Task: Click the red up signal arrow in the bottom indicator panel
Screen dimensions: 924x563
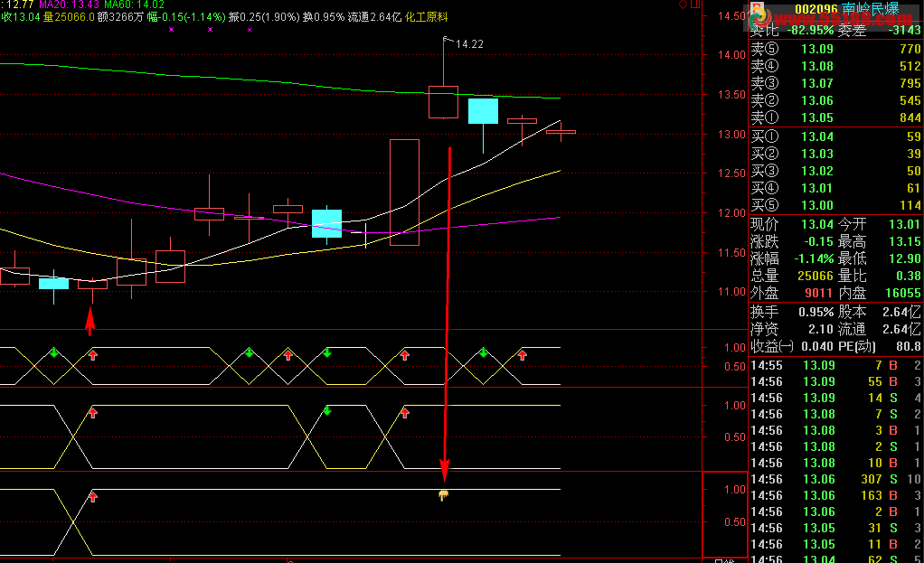Action: (92, 497)
